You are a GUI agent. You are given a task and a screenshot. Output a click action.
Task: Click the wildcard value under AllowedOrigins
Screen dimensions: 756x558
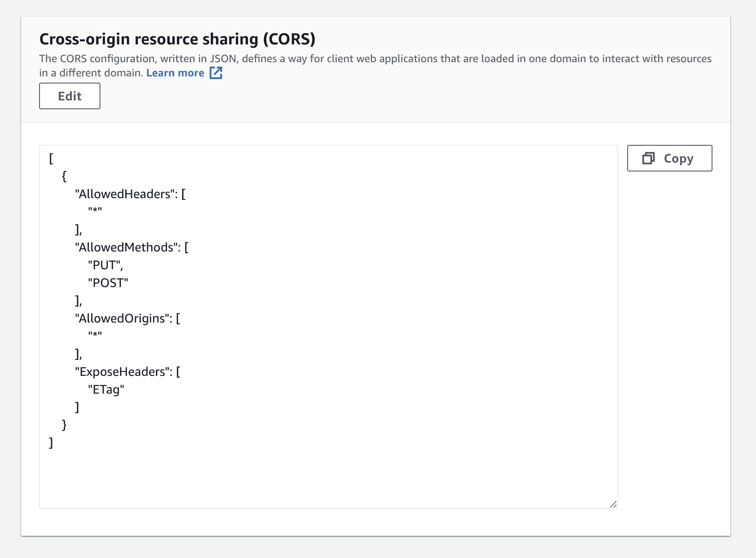[95, 335]
